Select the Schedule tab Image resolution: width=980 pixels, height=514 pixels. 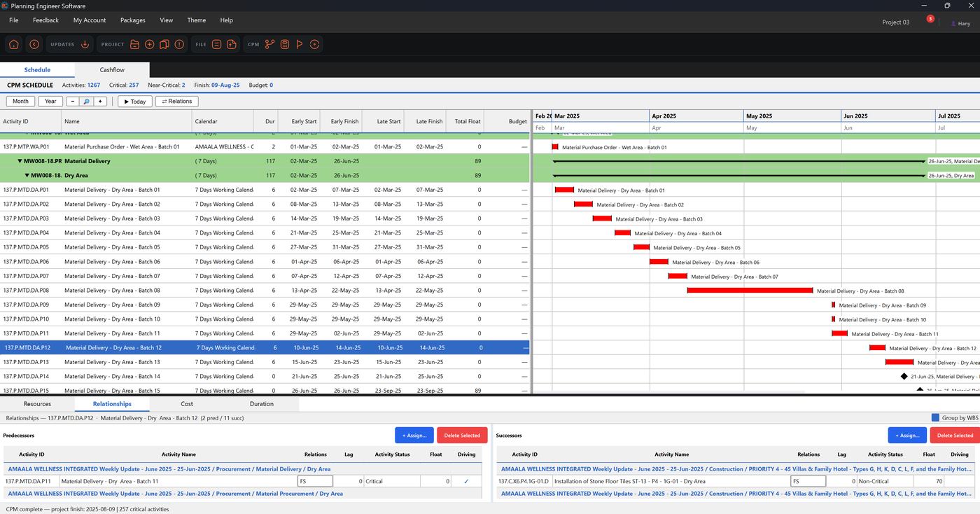tap(37, 70)
